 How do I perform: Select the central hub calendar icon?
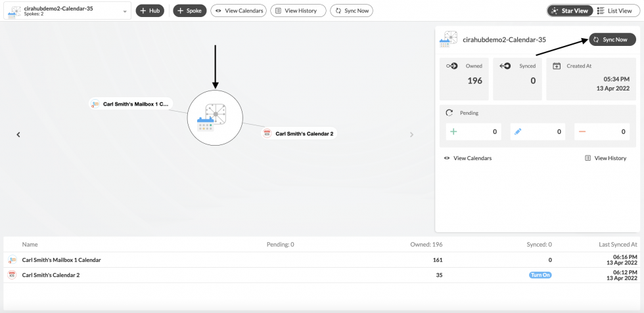tap(216, 117)
